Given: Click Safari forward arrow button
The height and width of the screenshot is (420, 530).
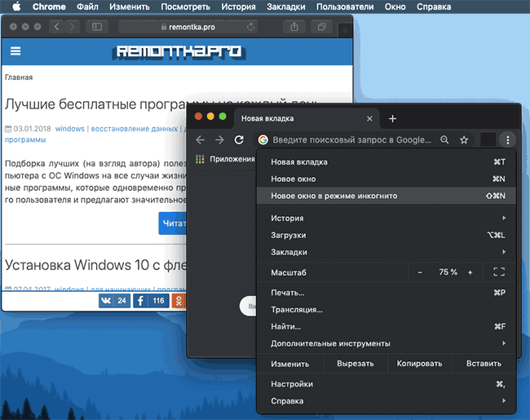Looking at the screenshot, I should point(72,27).
